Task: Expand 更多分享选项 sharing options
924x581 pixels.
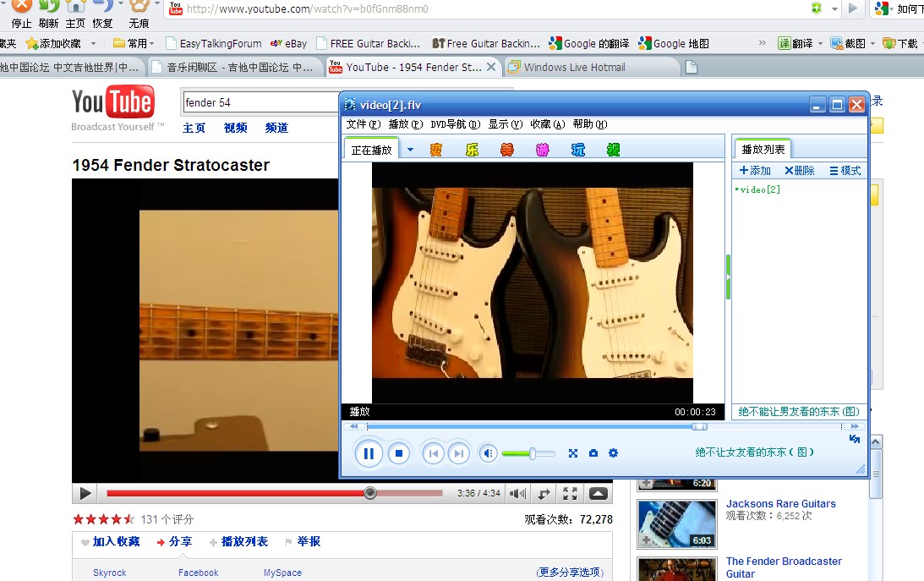Action: pos(570,573)
